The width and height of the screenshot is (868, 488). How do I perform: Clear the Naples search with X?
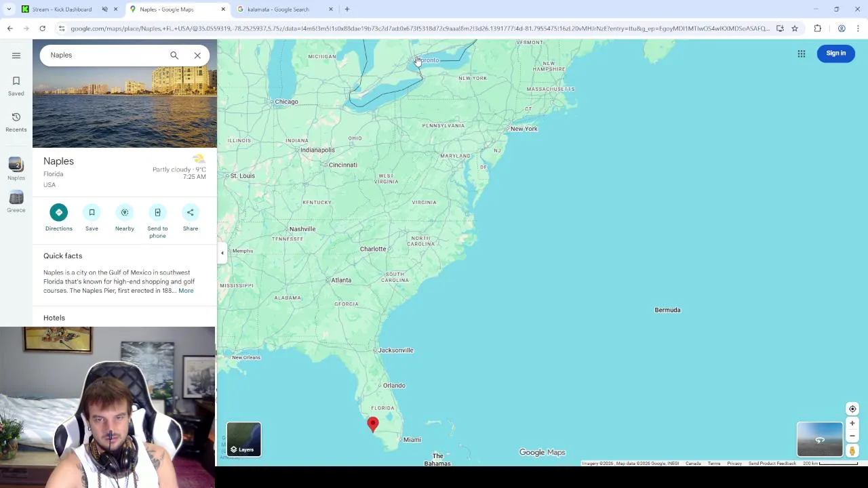[x=197, y=56]
